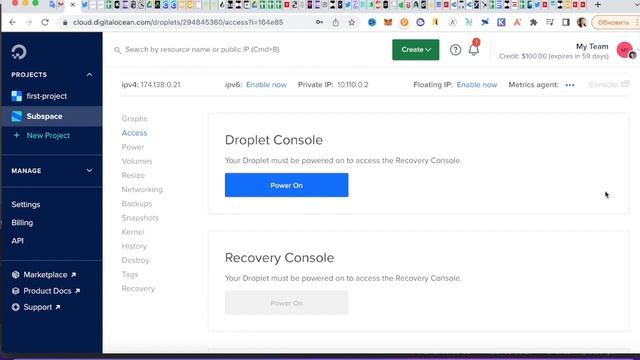
Task: Select the ipv4 address 174.138.0.21
Action: point(160,85)
